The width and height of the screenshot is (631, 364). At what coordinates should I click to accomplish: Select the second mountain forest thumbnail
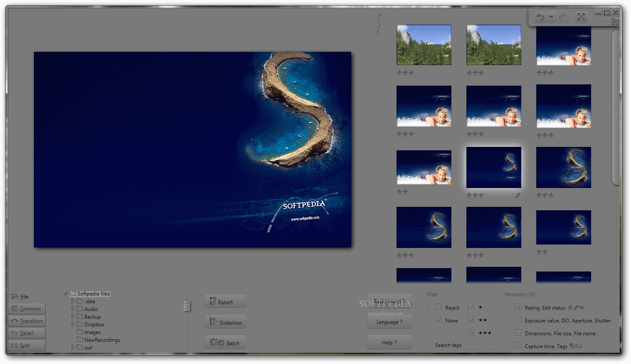(x=494, y=45)
